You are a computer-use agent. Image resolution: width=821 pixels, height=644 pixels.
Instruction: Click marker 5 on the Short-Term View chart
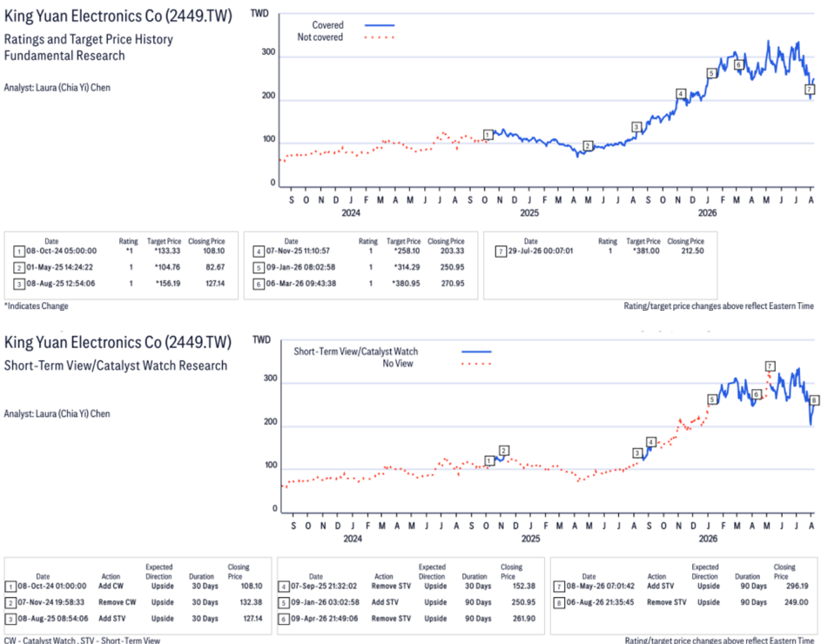(x=712, y=399)
